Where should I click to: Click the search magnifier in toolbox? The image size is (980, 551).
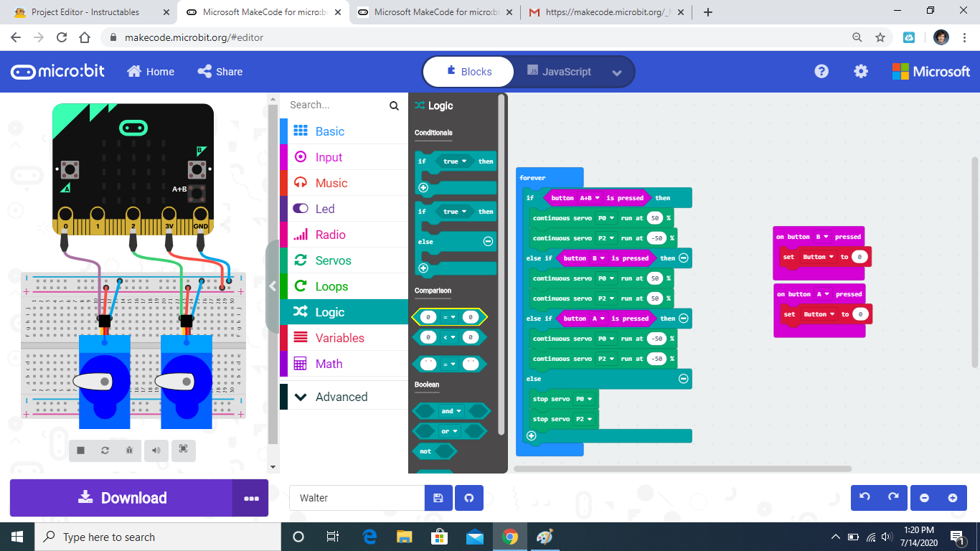pyautogui.click(x=394, y=105)
